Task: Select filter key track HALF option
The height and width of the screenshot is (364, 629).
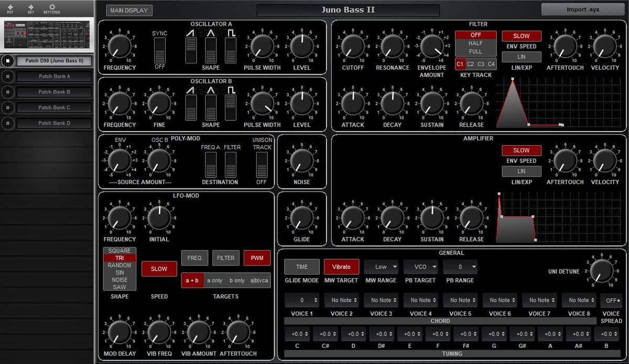Action: [476, 43]
